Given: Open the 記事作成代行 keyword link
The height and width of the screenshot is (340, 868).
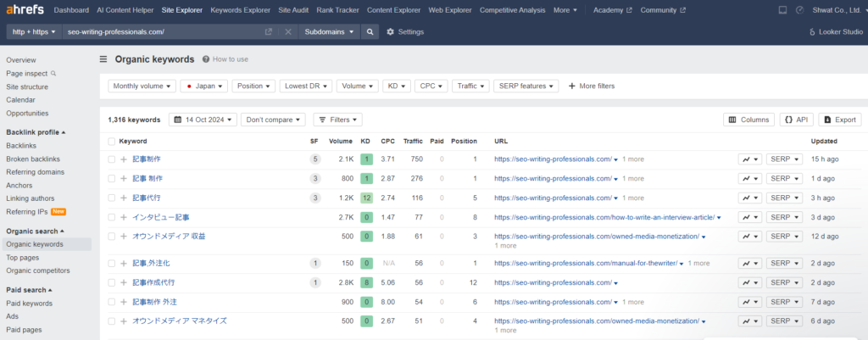Looking at the screenshot, I should tap(153, 282).
